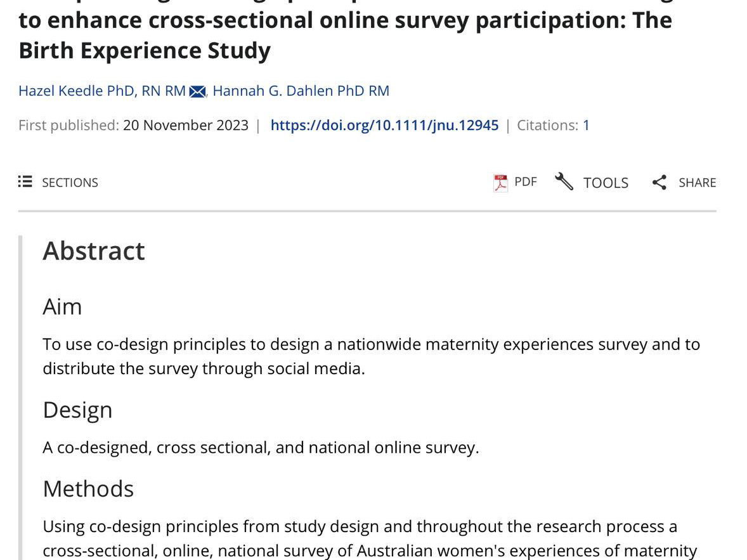Click the Design subheading
747x560 pixels.
[x=77, y=410]
